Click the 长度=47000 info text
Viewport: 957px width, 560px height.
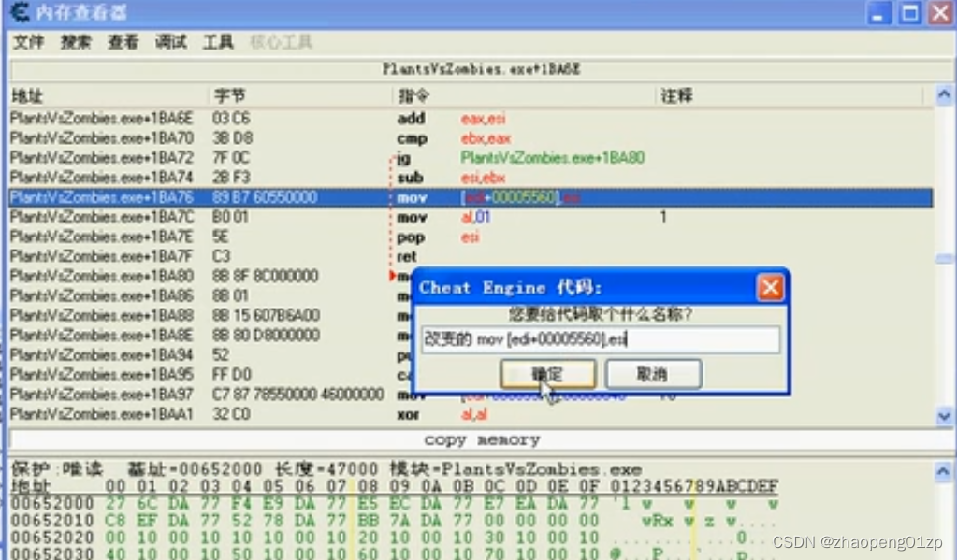coord(326,469)
